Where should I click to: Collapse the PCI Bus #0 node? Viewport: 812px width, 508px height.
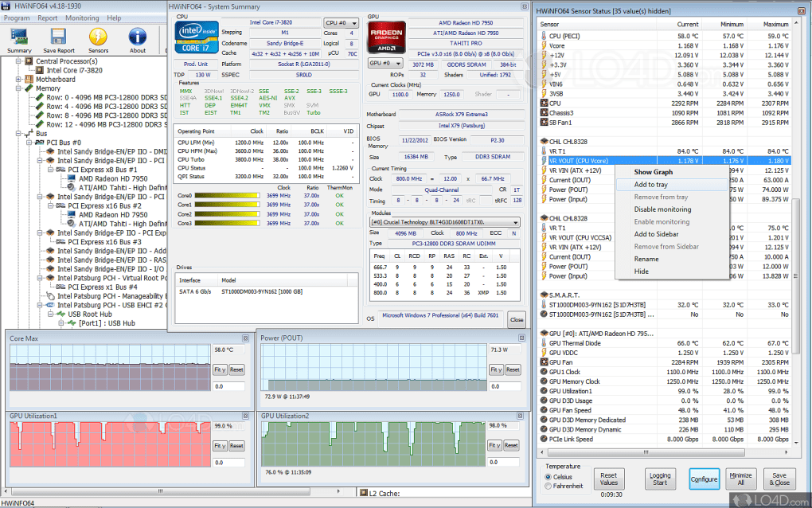click(29, 143)
